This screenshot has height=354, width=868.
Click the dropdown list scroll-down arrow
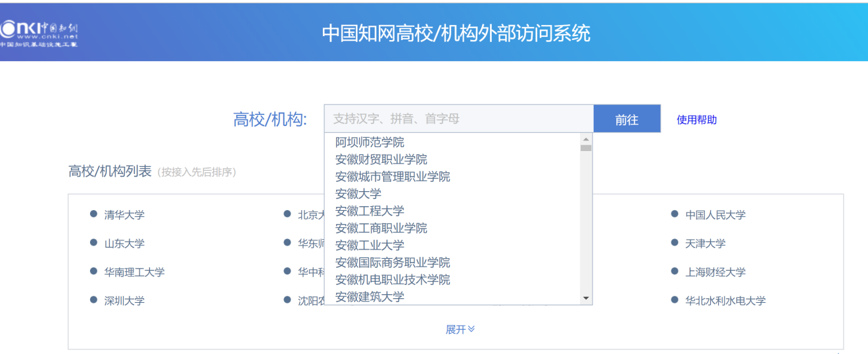[x=586, y=299]
